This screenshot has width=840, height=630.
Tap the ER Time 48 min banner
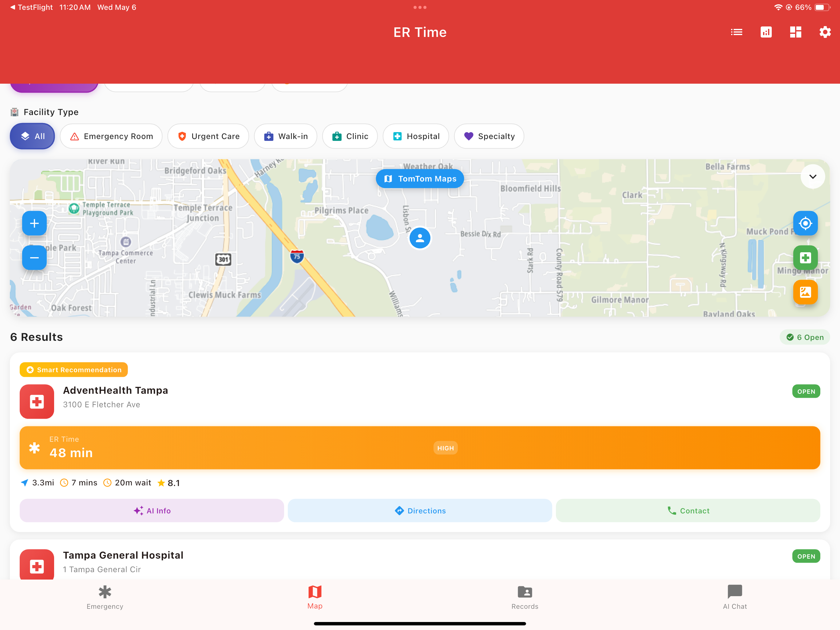pos(420,448)
